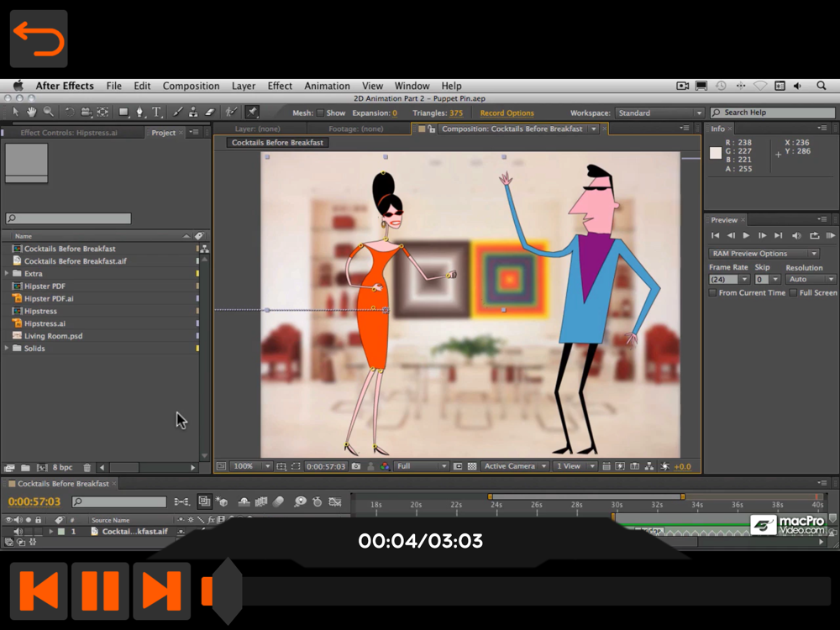Open the 100% magnification dropdown

251,466
